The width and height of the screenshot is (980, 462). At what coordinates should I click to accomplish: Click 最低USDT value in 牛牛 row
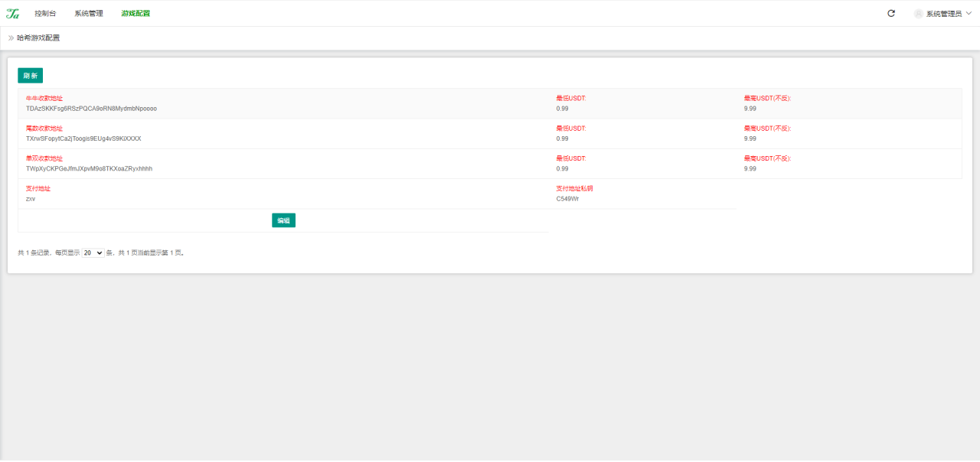pos(562,109)
